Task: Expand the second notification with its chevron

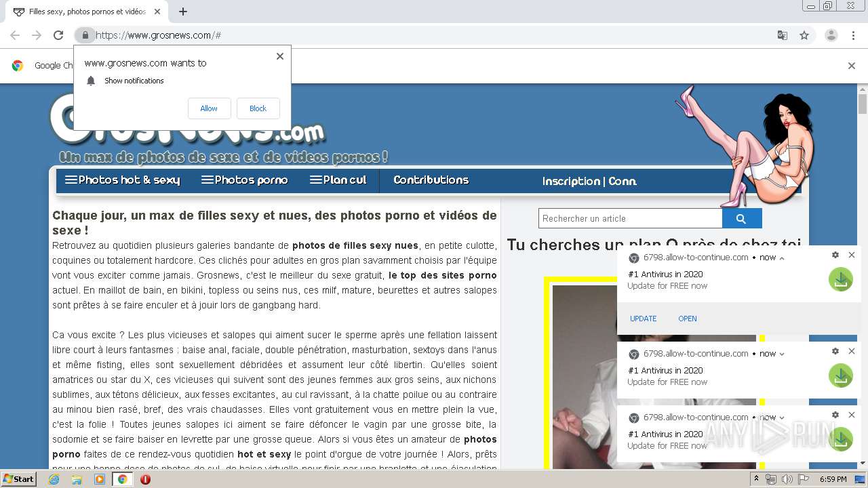Action: 782,354
